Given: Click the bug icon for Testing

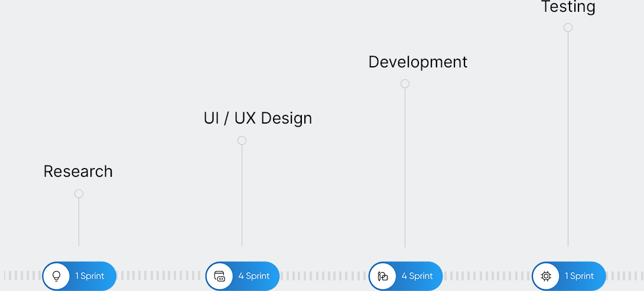Looking at the screenshot, I should (546, 276).
